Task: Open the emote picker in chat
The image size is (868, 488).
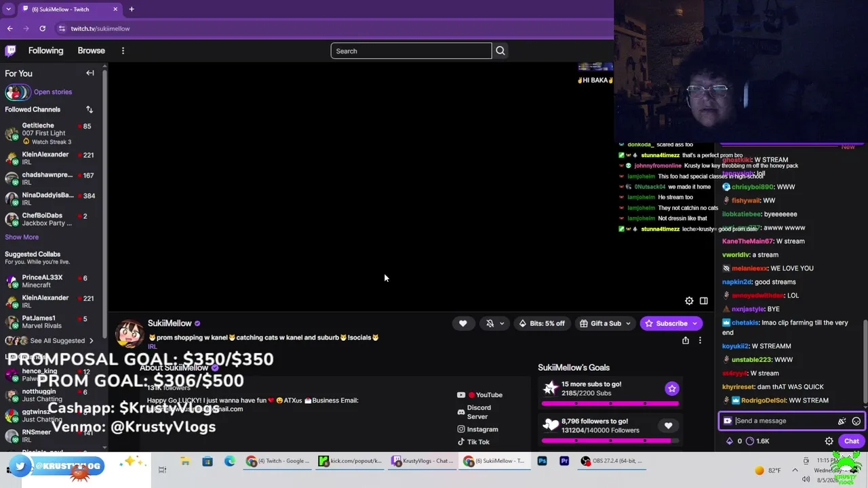Action: point(856,421)
